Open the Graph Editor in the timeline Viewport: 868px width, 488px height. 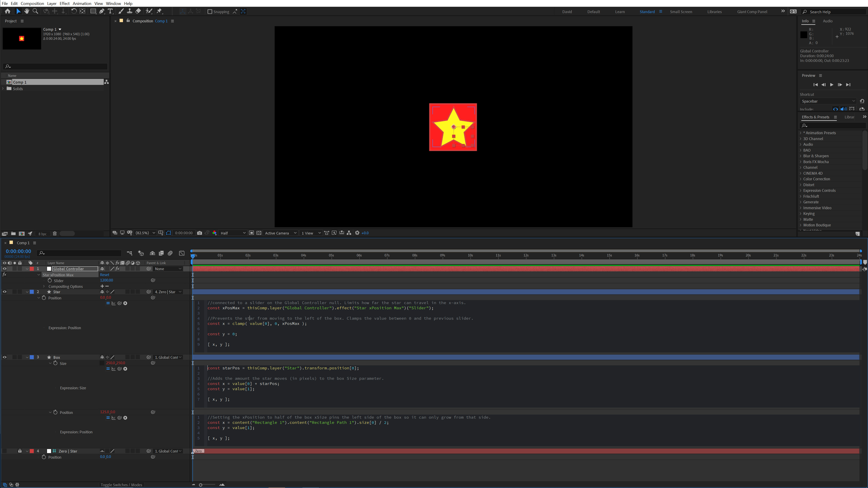pos(182,253)
